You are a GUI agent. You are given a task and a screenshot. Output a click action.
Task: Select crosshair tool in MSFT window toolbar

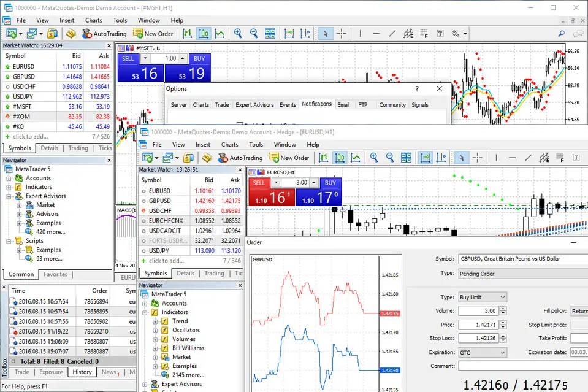pos(342,34)
